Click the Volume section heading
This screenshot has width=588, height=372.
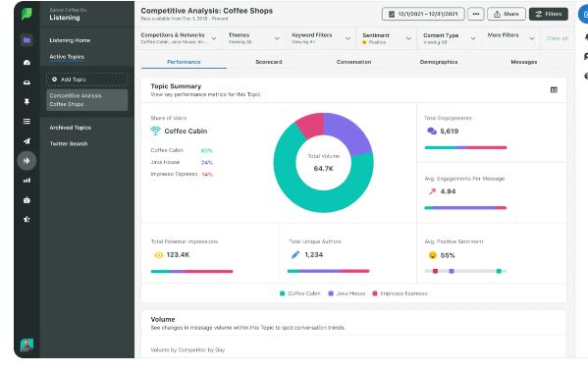tap(163, 319)
